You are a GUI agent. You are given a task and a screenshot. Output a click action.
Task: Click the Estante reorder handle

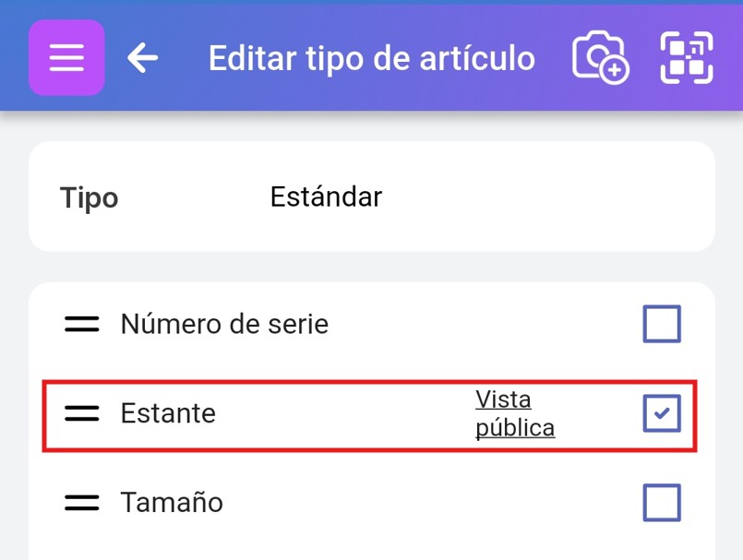point(82,413)
